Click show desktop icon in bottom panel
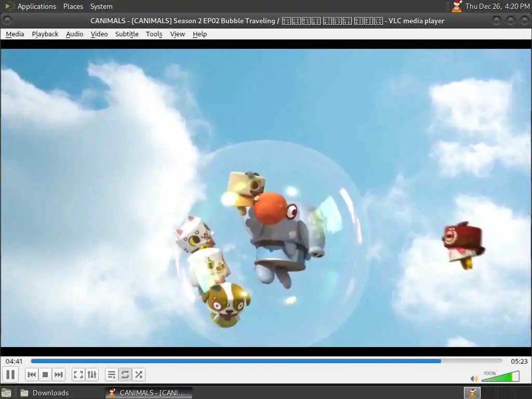The height and width of the screenshot is (399, 532). coord(6,393)
